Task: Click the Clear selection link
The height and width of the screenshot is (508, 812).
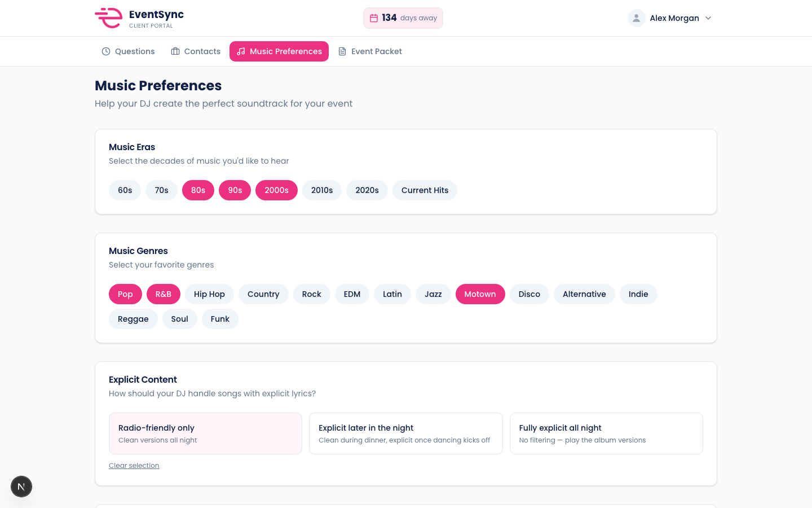Action: coord(134,466)
